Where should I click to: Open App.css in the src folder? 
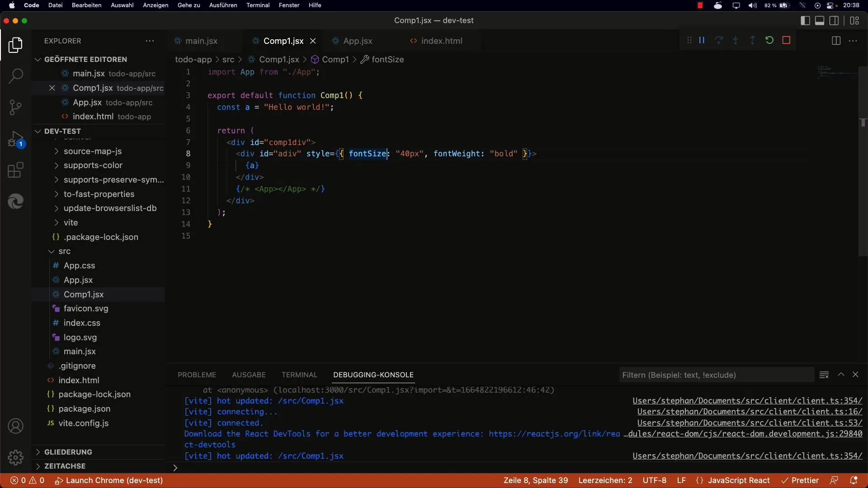tap(79, 266)
